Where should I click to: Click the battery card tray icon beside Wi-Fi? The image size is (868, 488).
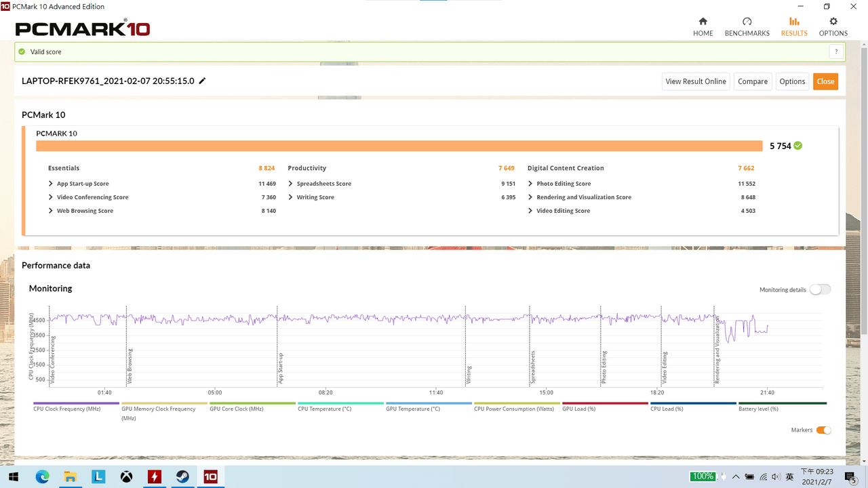click(x=750, y=476)
